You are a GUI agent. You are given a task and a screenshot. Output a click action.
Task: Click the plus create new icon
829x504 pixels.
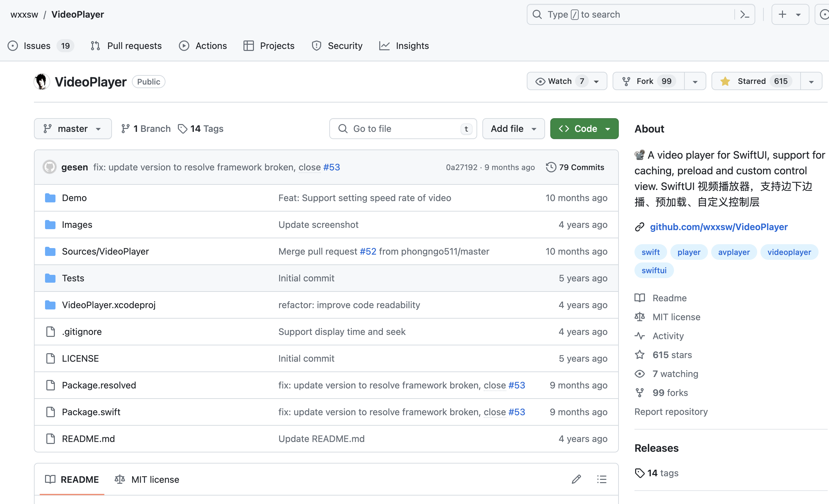pyautogui.click(x=782, y=14)
